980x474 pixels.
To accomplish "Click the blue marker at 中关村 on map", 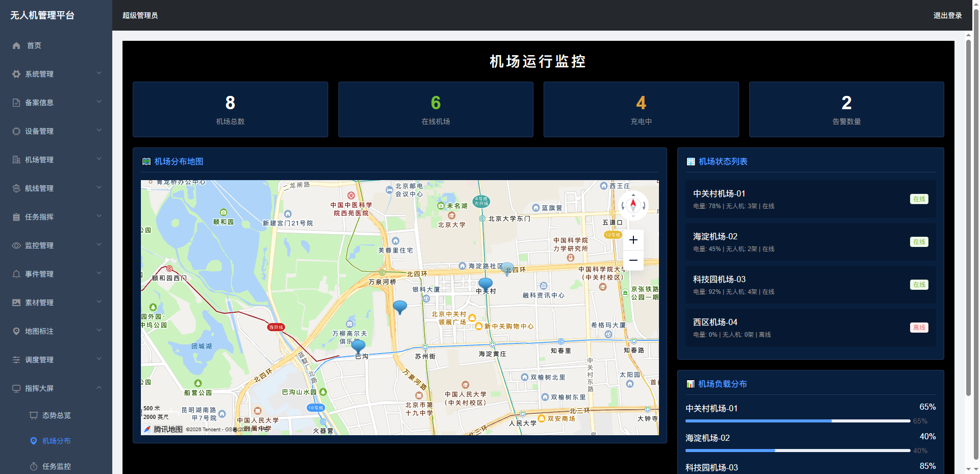I will 485,284.
